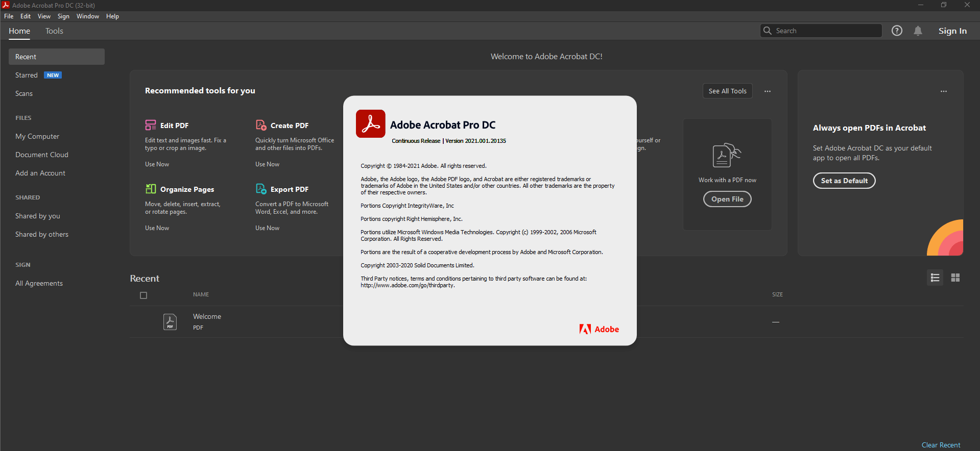Click the Organize Pages tool icon
This screenshot has width=980, height=451.
pos(151,189)
